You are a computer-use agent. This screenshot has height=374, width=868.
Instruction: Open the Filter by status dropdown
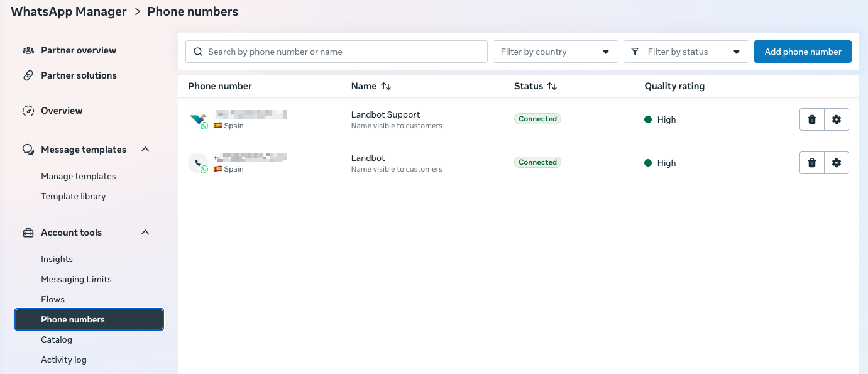coord(686,52)
